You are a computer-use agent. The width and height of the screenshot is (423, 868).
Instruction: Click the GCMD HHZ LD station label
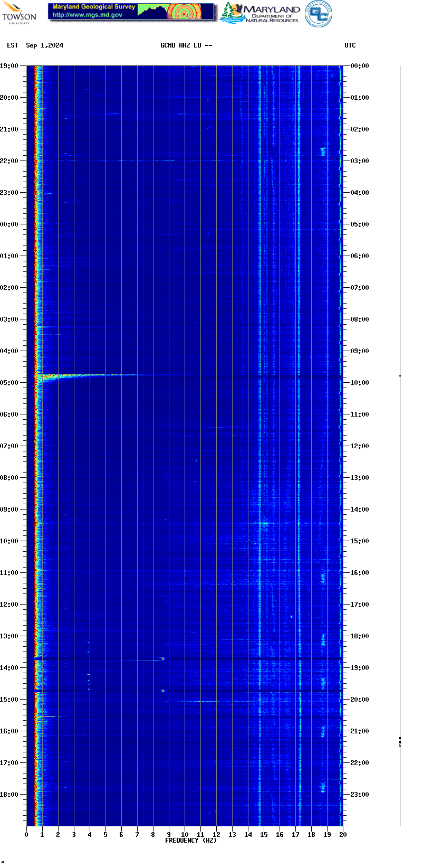tap(186, 45)
